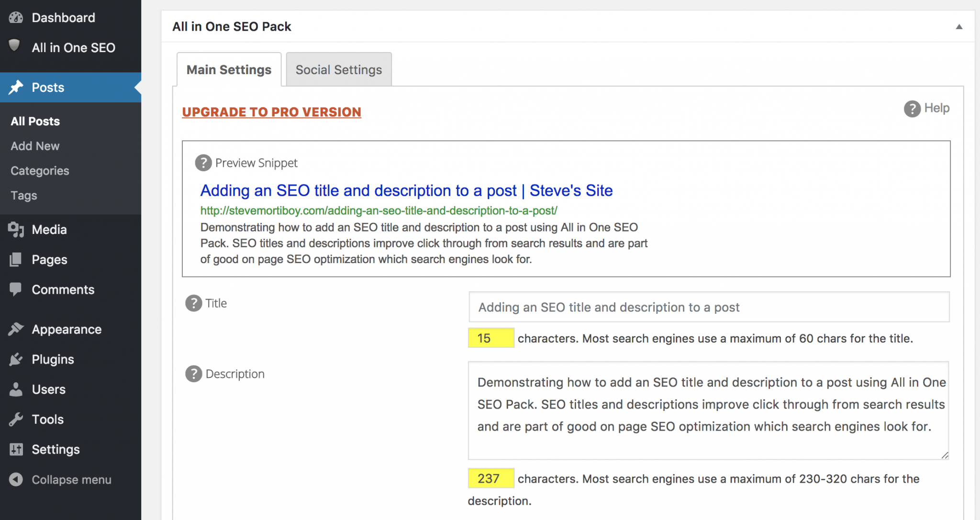Select Tags in the Posts menu
Screen dimensions: 980x520
coord(23,195)
